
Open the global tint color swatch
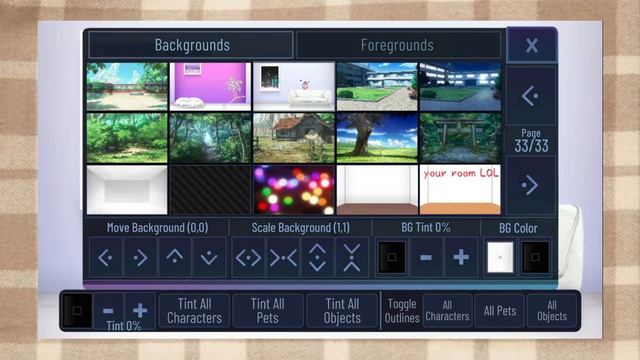(77, 311)
